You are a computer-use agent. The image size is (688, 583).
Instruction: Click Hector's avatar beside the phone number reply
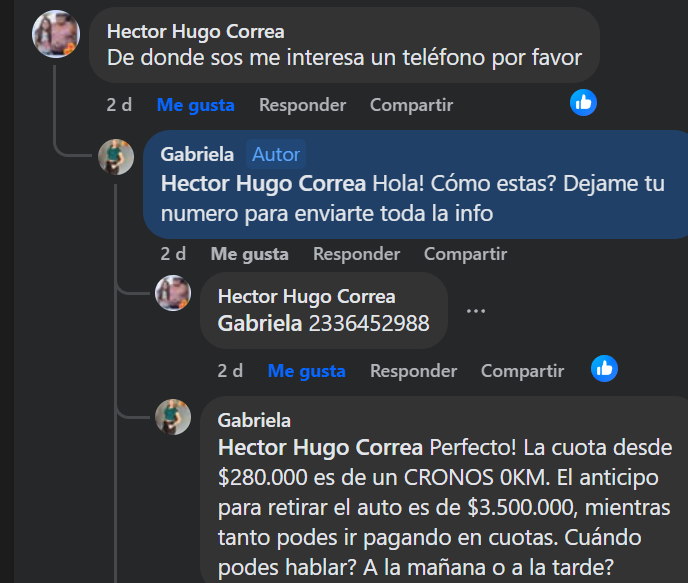173,293
